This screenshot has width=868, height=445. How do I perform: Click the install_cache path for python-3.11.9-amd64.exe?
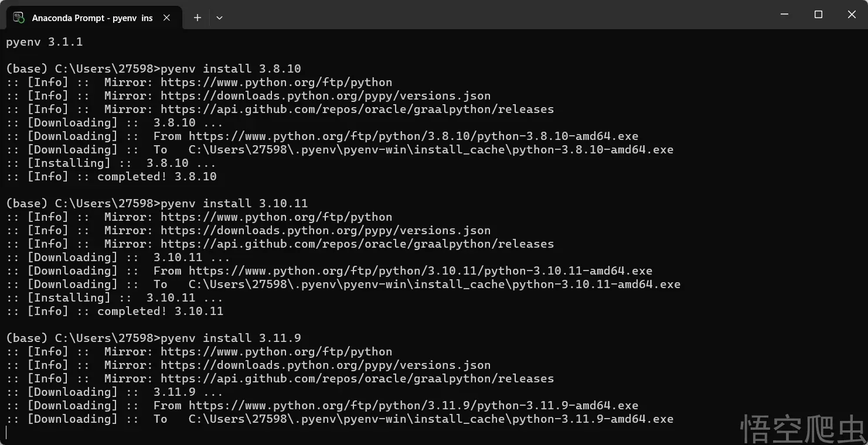pyautogui.click(x=431, y=419)
